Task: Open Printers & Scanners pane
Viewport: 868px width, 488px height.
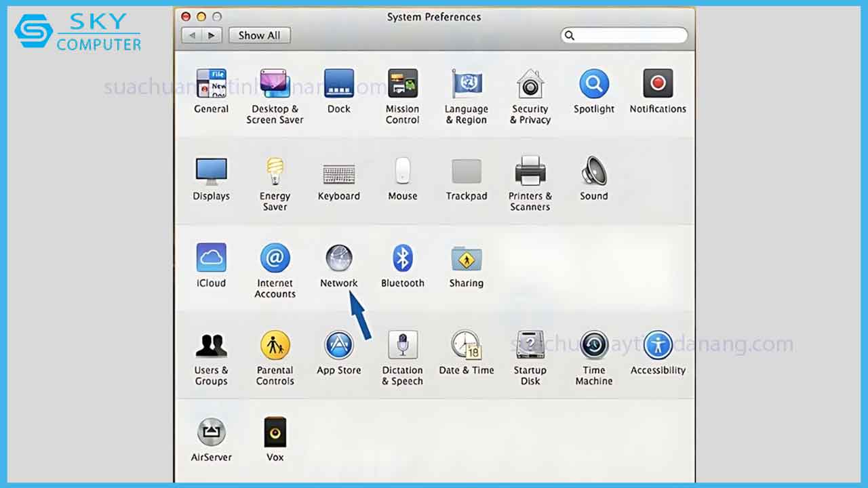Action: (530, 172)
